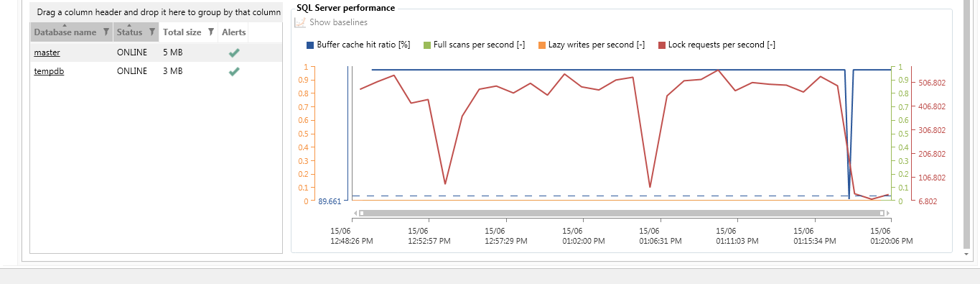The width and height of the screenshot is (980, 284).
Task: Open the master database link
Action: point(47,52)
